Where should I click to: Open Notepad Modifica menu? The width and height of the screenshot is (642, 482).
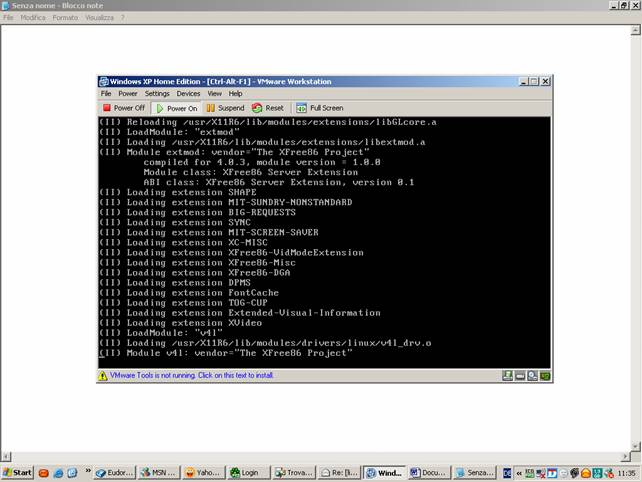pyautogui.click(x=33, y=18)
